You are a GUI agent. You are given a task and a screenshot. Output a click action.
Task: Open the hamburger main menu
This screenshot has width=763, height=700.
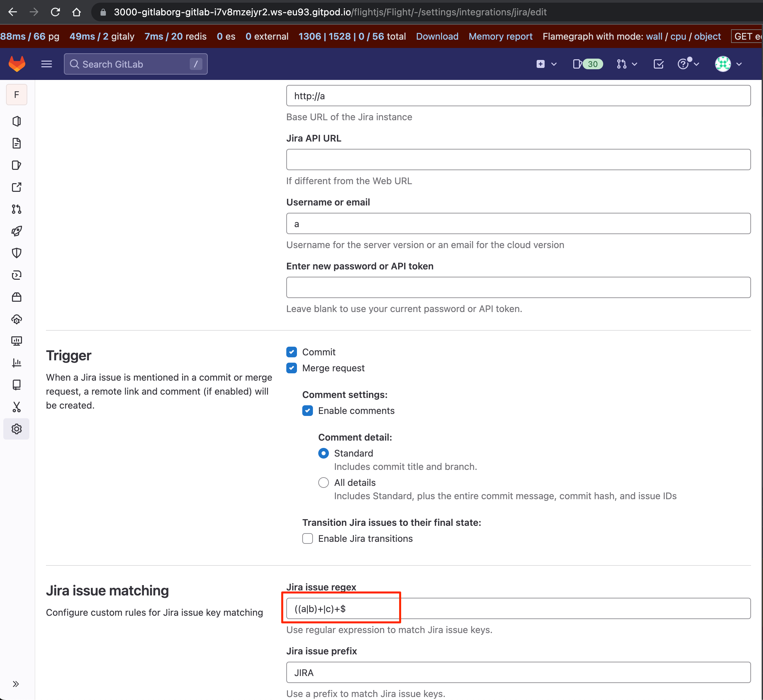pyautogui.click(x=47, y=64)
